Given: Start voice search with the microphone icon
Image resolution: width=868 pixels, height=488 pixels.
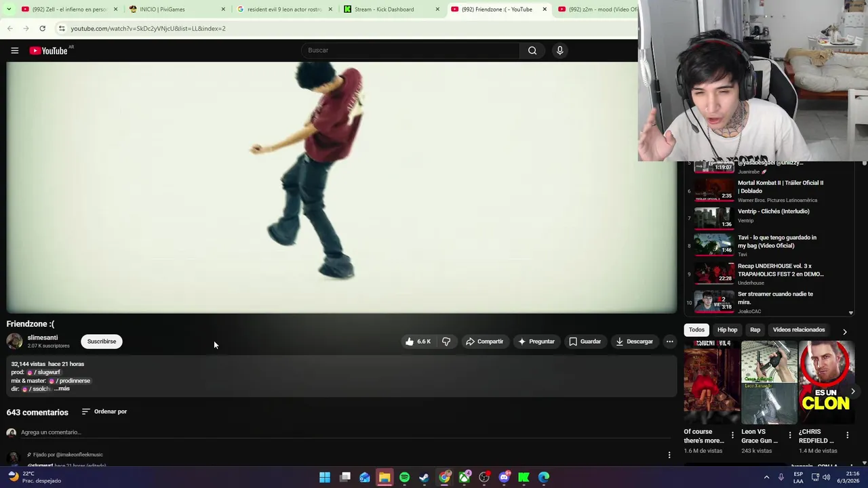Looking at the screenshot, I should [559, 50].
